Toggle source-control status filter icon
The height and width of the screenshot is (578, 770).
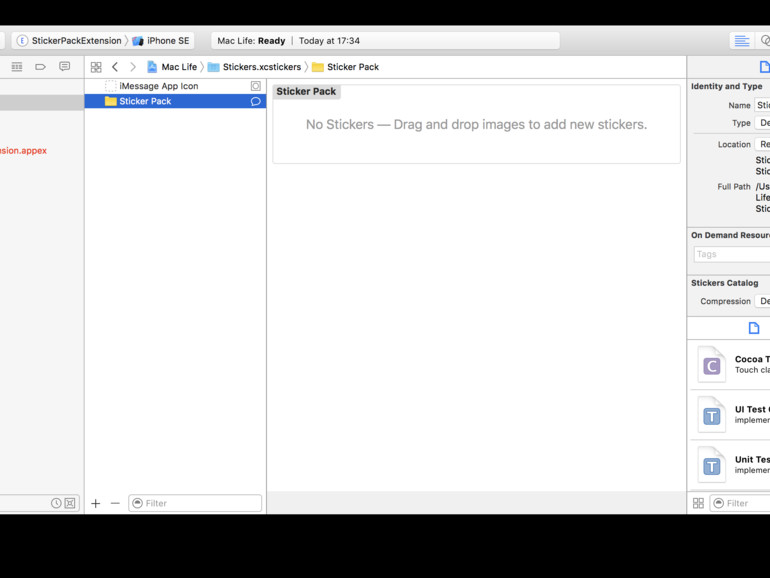70,503
